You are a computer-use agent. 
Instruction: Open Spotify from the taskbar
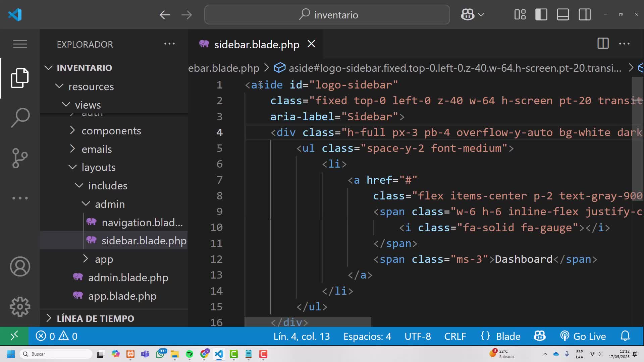tap(189, 354)
